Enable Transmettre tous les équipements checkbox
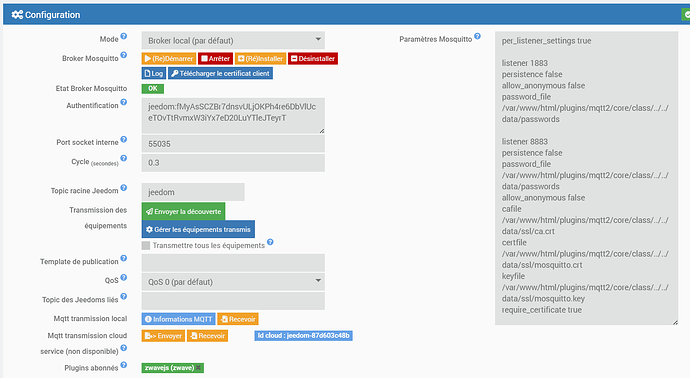The image size is (690, 378). click(146, 246)
